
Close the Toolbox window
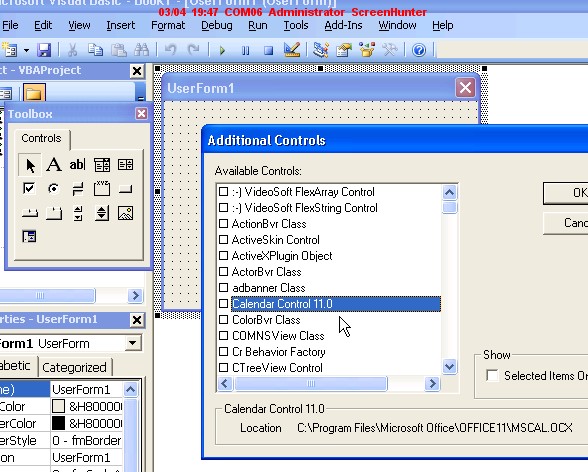tap(141, 114)
